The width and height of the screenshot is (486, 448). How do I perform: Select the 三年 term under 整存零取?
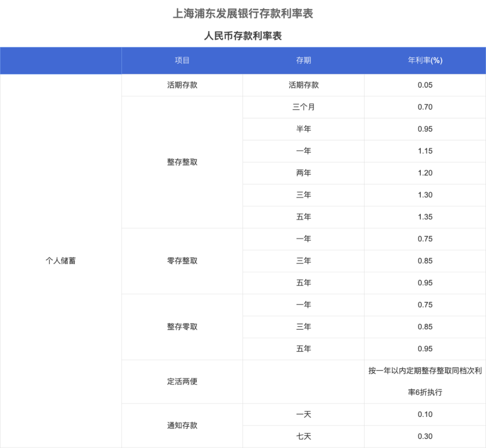tap(303, 327)
